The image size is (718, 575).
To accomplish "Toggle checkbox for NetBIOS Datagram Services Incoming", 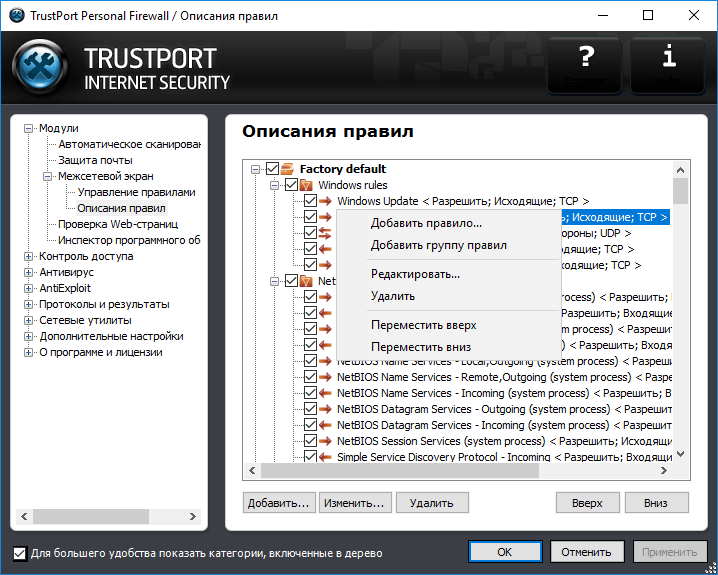I will (x=310, y=425).
